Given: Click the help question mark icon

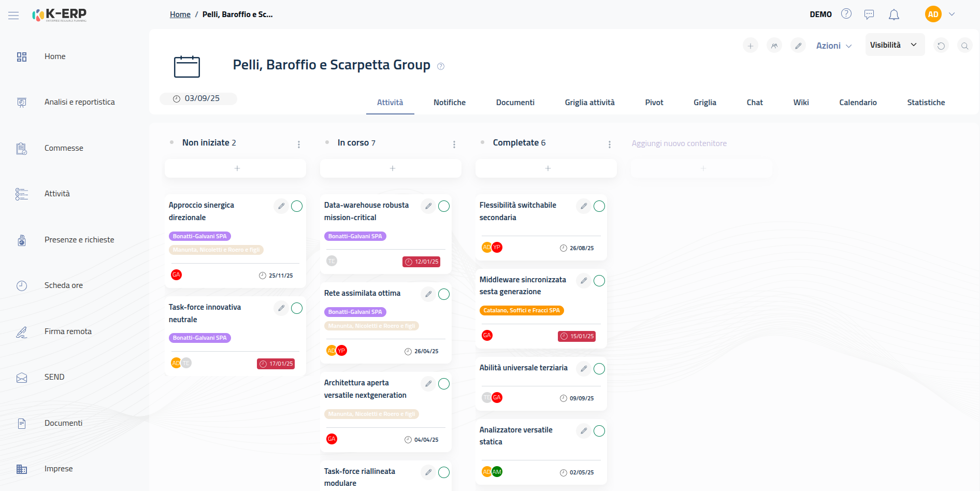Looking at the screenshot, I should [x=846, y=14].
